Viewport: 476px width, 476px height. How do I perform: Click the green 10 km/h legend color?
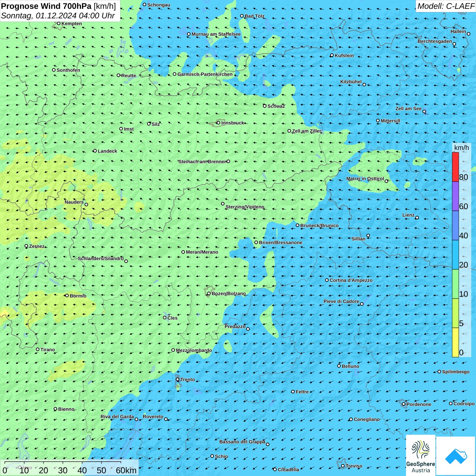[x=455, y=284]
